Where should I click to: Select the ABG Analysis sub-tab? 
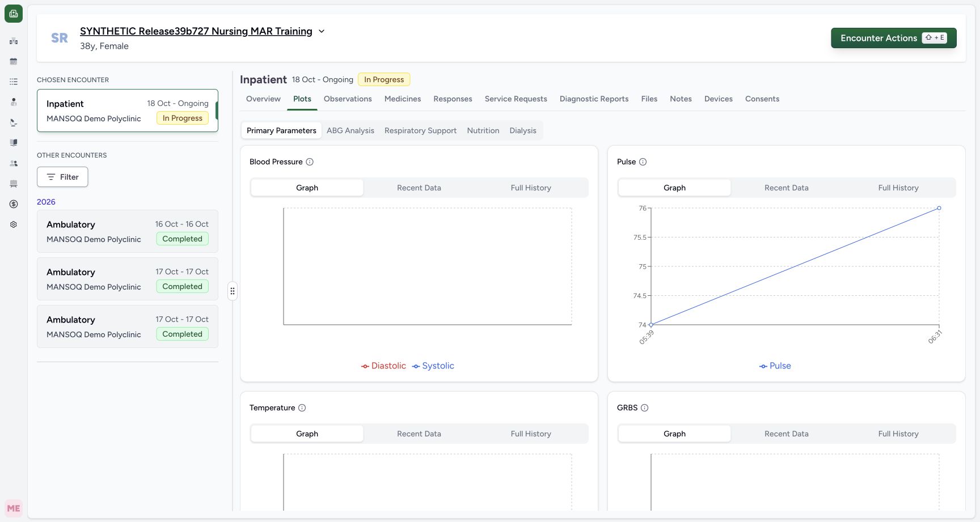(350, 130)
